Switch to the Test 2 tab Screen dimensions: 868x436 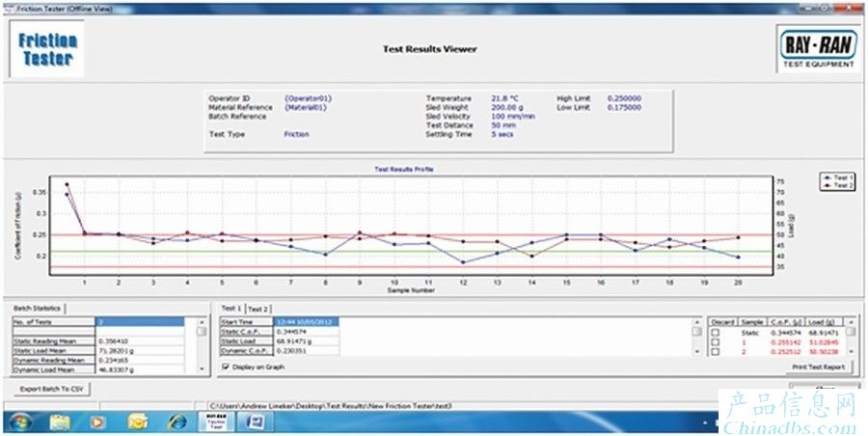(x=258, y=309)
